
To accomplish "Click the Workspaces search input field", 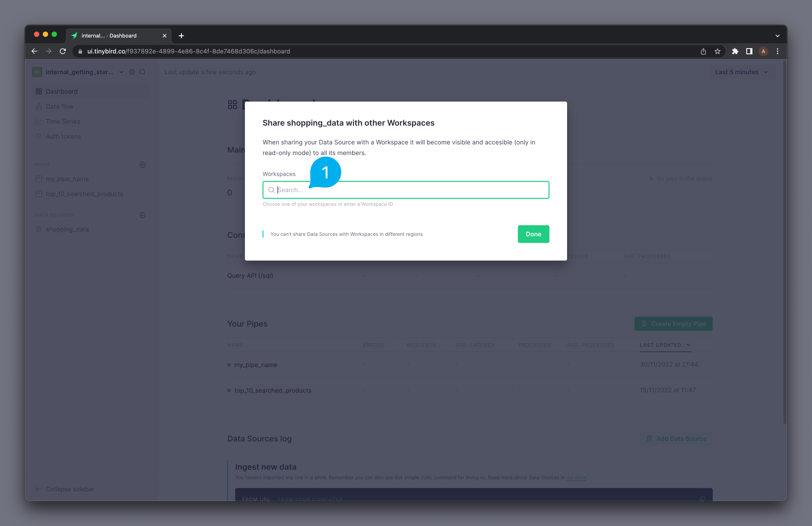I will (x=406, y=190).
